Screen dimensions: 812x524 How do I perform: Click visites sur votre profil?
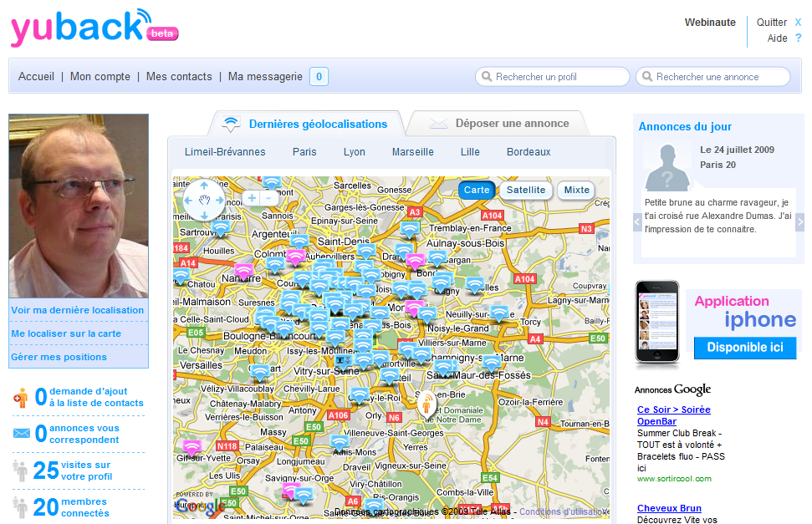coord(86,471)
